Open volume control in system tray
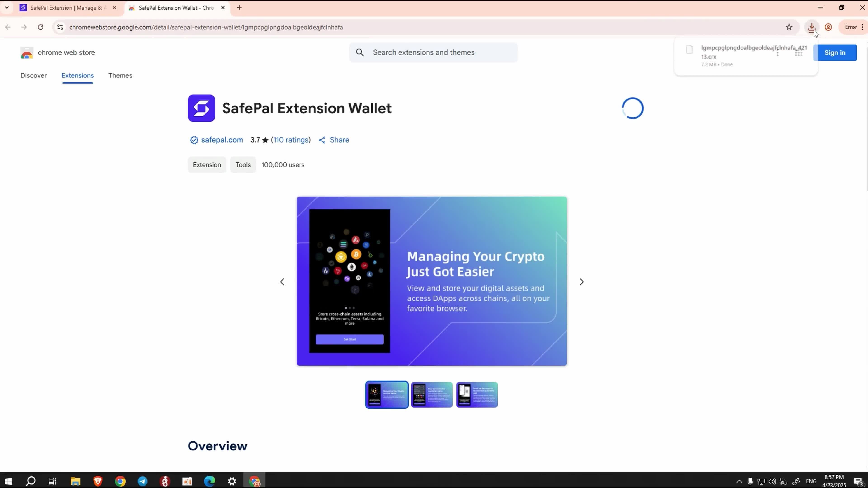This screenshot has height=488, width=868. click(x=772, y=481)
